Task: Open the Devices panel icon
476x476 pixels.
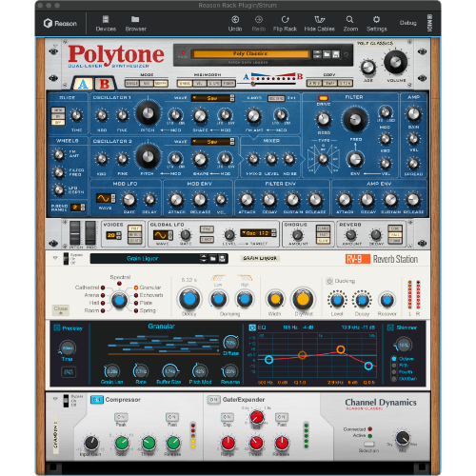Action: pyautogui.click(x=106, y=19)
